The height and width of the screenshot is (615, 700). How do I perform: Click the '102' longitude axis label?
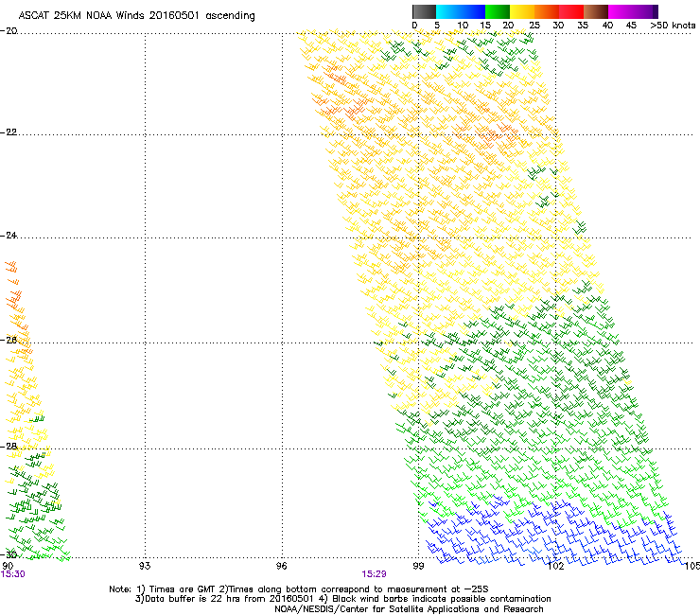click(555, 566)
